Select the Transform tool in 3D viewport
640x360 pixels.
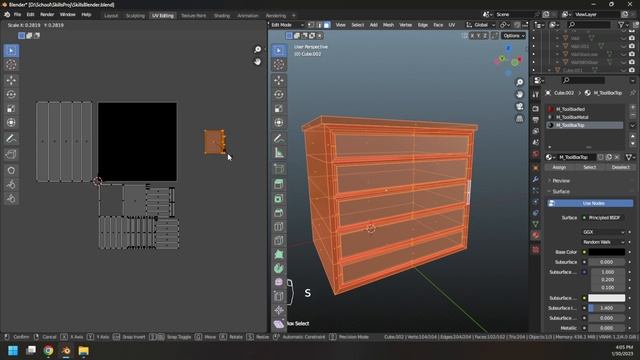coord(279,122)
